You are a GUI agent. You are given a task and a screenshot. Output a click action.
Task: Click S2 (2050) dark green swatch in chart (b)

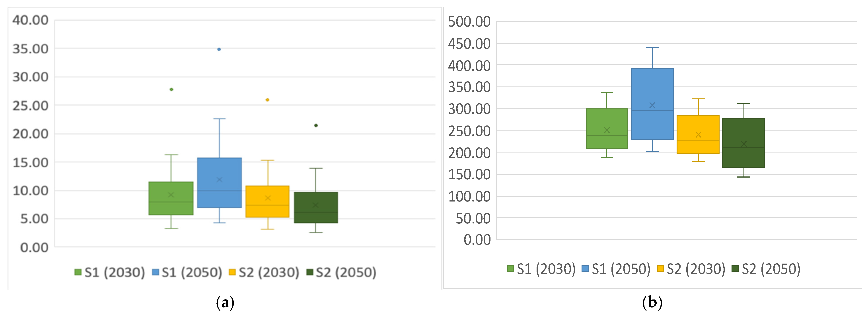(x=736, y=269)
